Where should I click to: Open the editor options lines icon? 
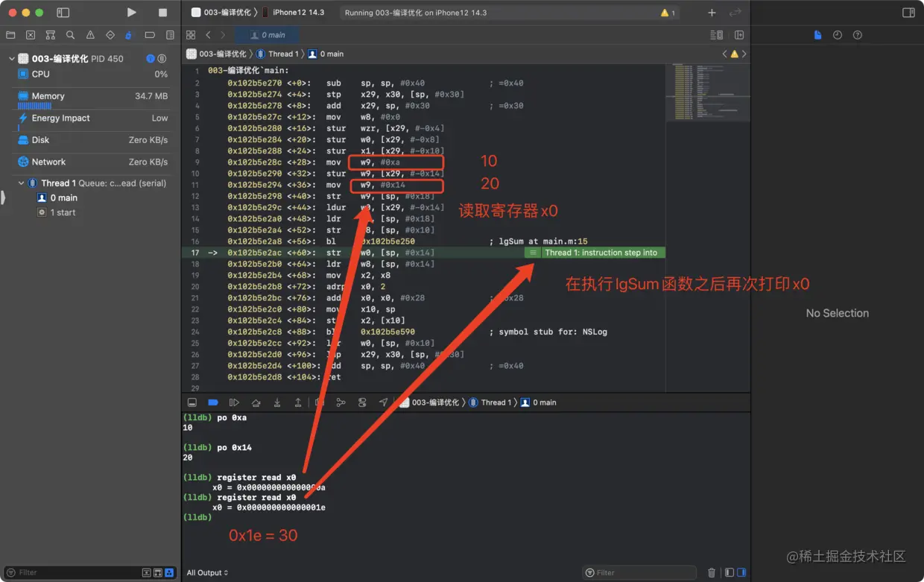click(717, 35)
